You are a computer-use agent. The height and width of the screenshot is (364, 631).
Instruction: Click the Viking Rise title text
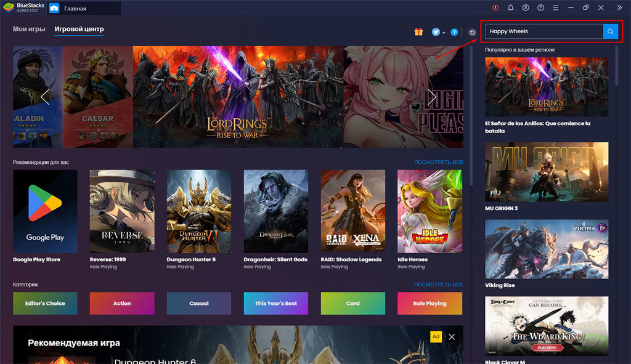click(x=500, y=285)
